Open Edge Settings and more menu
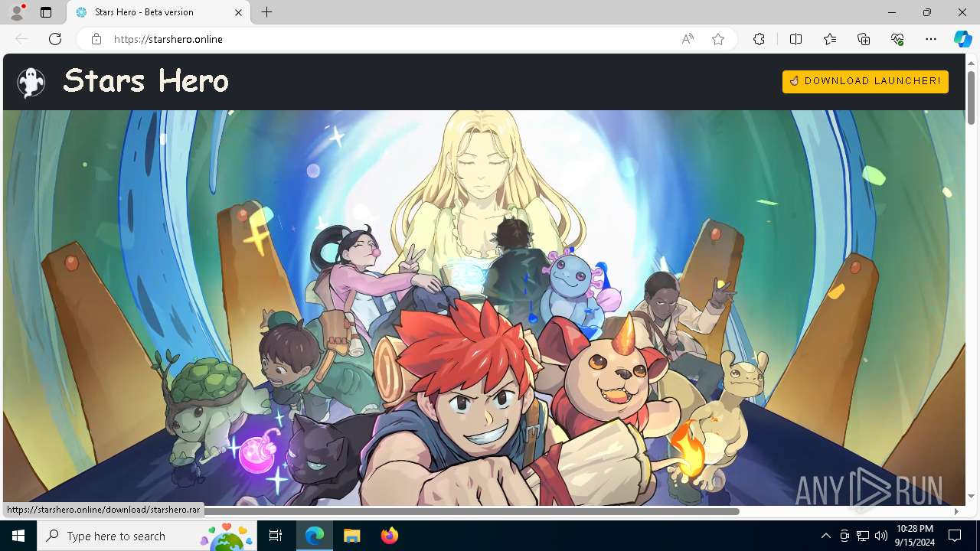980x551 pixels. (x=931, y=39)
